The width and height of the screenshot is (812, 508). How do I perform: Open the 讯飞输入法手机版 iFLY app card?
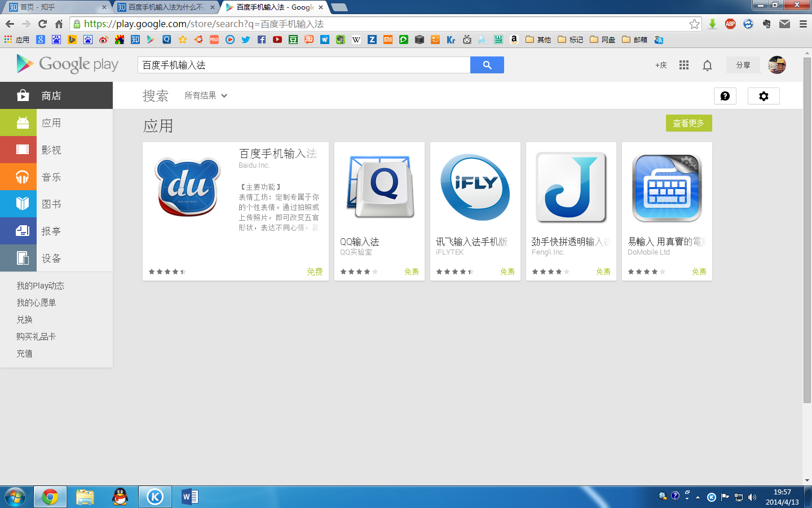pos(475,211)
